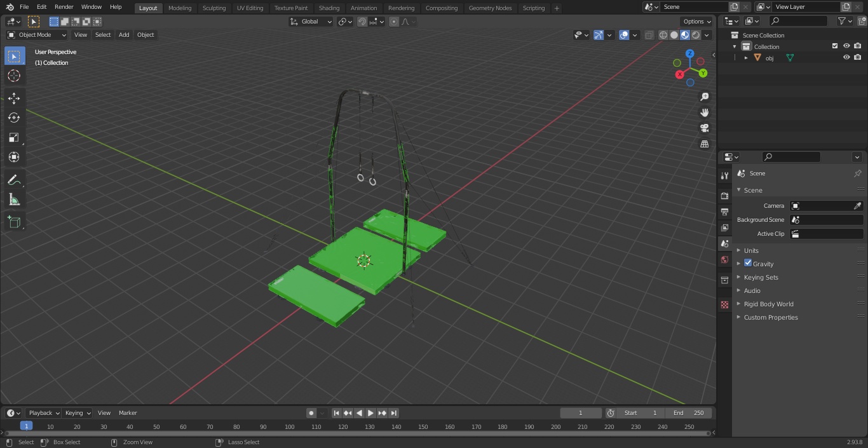Open the Collection properties tab
The height and width of the screenshot is (448, 868).
(x=724, y=280)
